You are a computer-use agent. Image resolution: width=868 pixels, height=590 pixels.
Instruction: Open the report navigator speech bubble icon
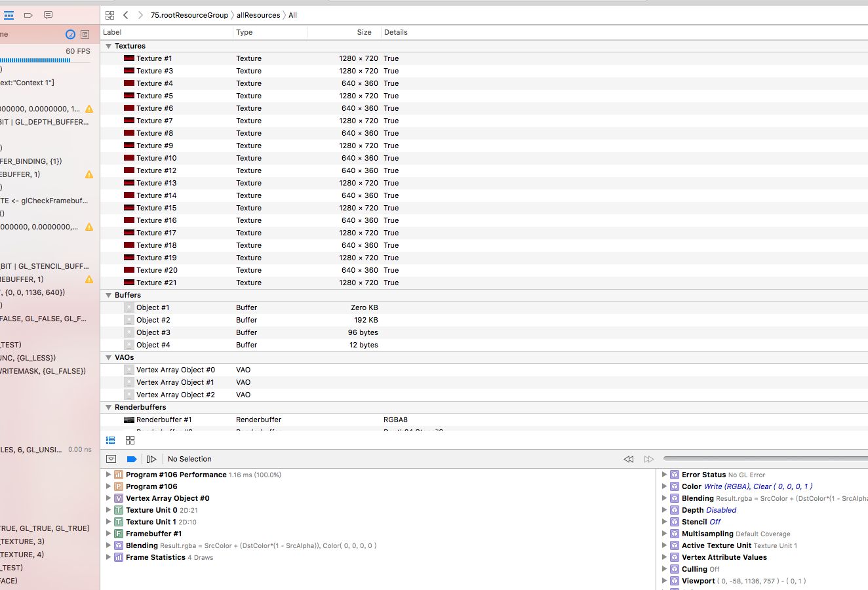(x=48, y=15)
